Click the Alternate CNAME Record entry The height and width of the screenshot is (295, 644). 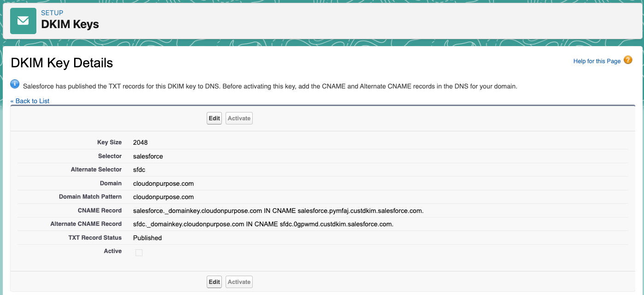click(262, 224)
